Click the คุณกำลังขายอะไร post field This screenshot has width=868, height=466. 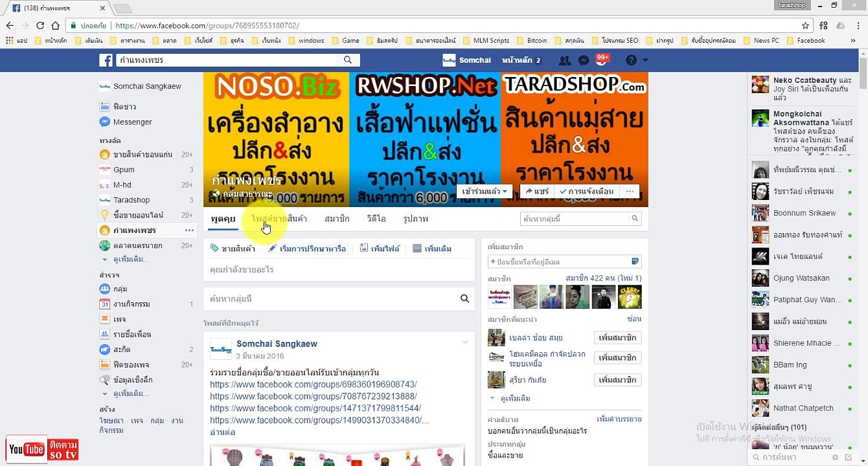click(339, 269)
